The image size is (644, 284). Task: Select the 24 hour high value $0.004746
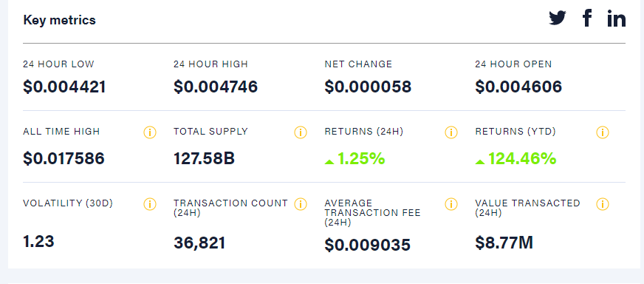tap(216, 87)
